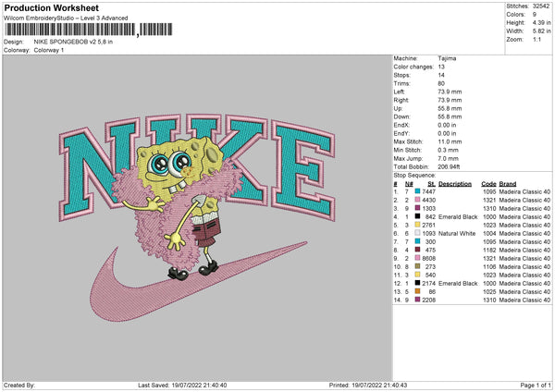Image resolution: width=555 pixels, height=392 pixels.
Task: Click the SpongeBob Nike embroidery design preview
Action: pyautogui.click(x=198, y=217)
